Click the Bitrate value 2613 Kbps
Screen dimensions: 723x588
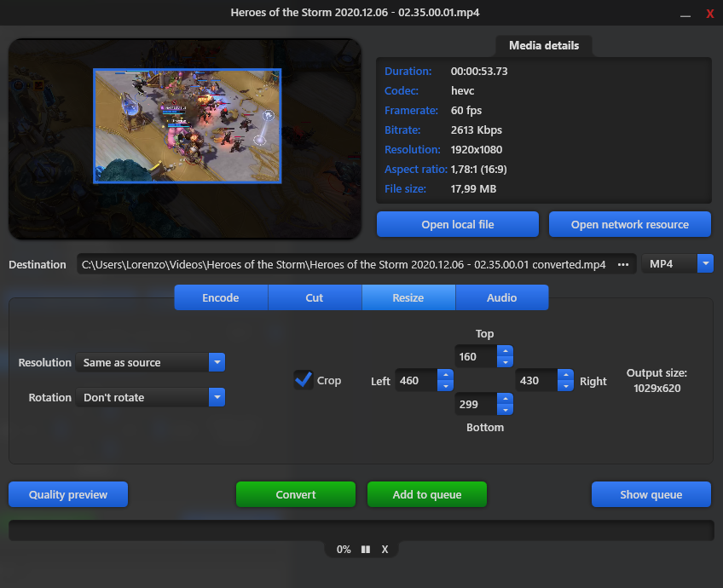click(477, 130)
